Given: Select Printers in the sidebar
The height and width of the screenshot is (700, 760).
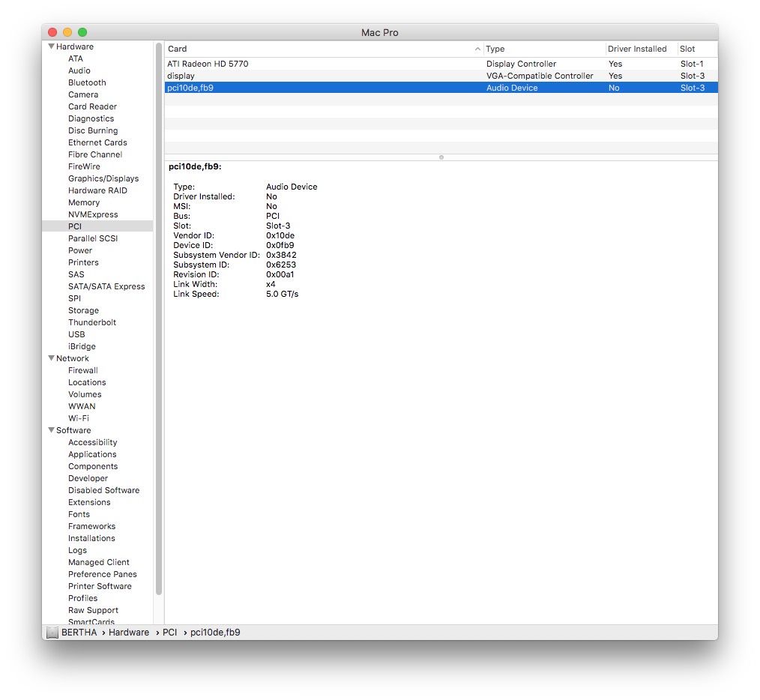Looking at the screenshot, I should point(83,263).
